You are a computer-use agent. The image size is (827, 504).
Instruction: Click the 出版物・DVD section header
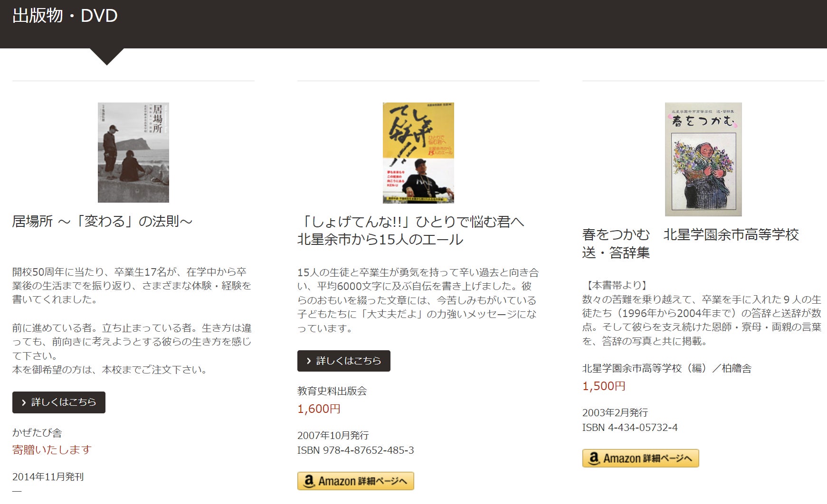coord(65,16)
